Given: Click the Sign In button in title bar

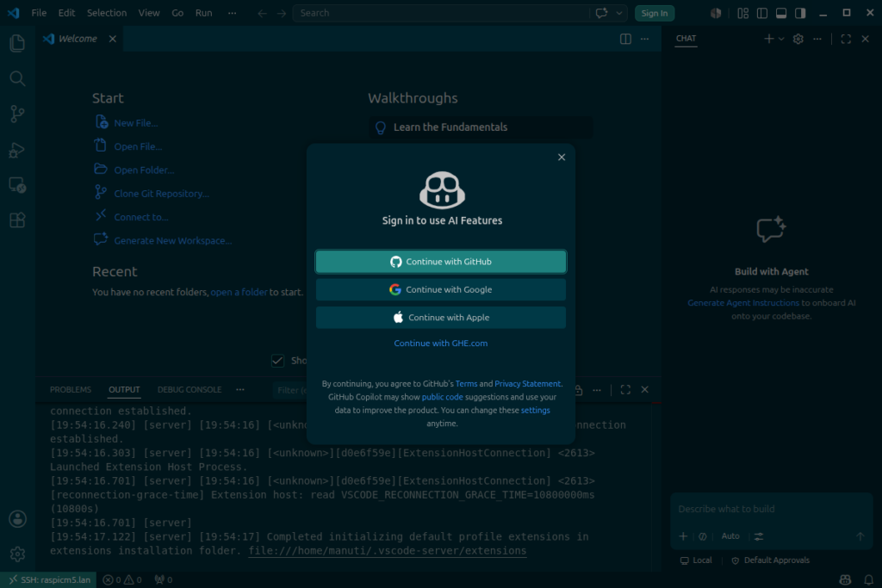Looking at the screenshot, I should [655, 13].
